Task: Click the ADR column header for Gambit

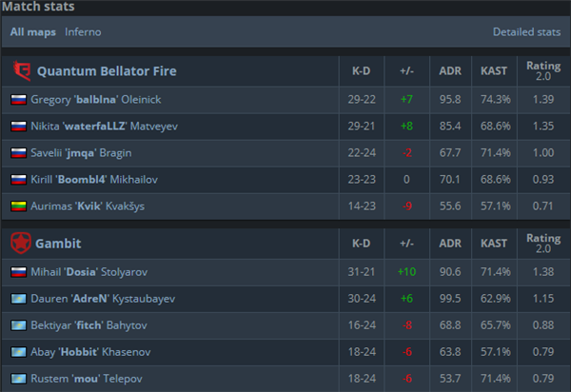Action: pyautogui.click(x=450, y=244)
